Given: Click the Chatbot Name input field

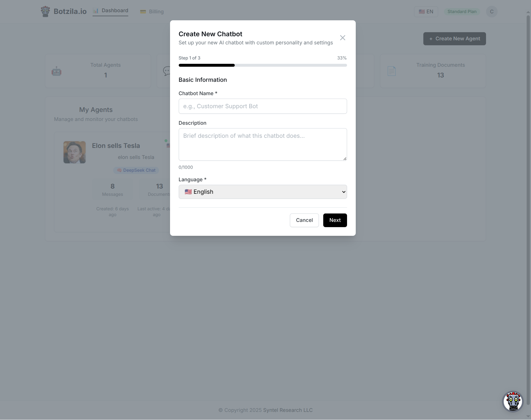Looking at the screenshot, I should 263,106.
